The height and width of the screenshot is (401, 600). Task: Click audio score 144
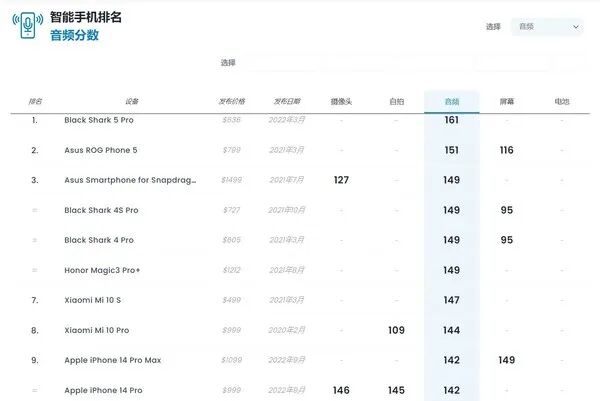(452, 330)
